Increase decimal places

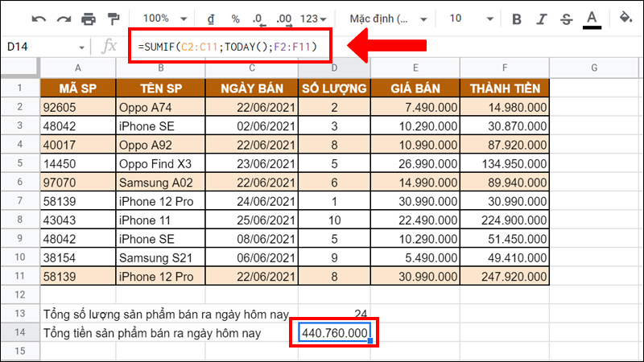(282, 18)
